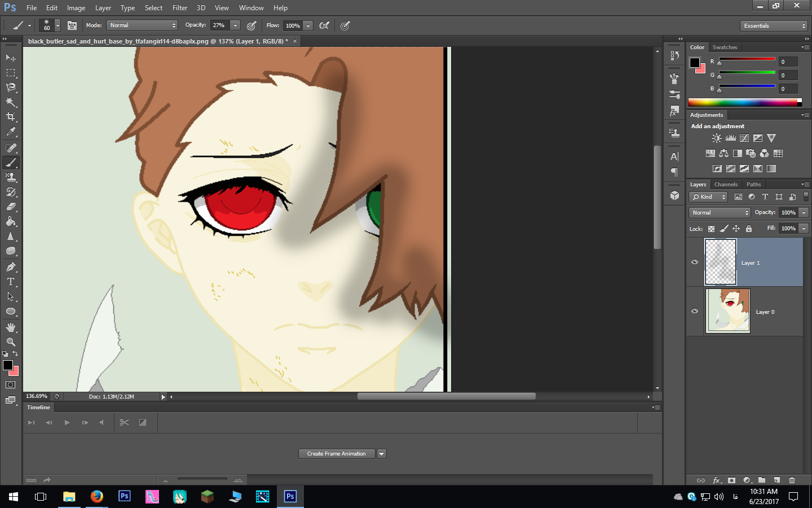Toggle pressure for opacity button
This screenshot has height=508, width=812.
click(x=251, y=25)
